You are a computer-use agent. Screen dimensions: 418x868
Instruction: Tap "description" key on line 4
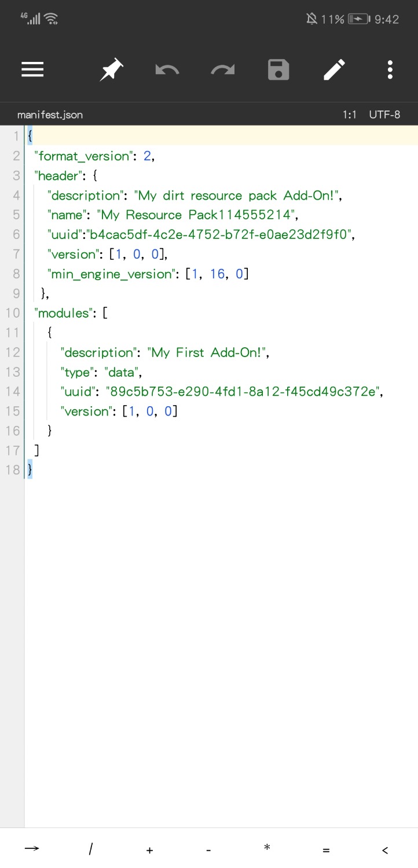[86, 196]
